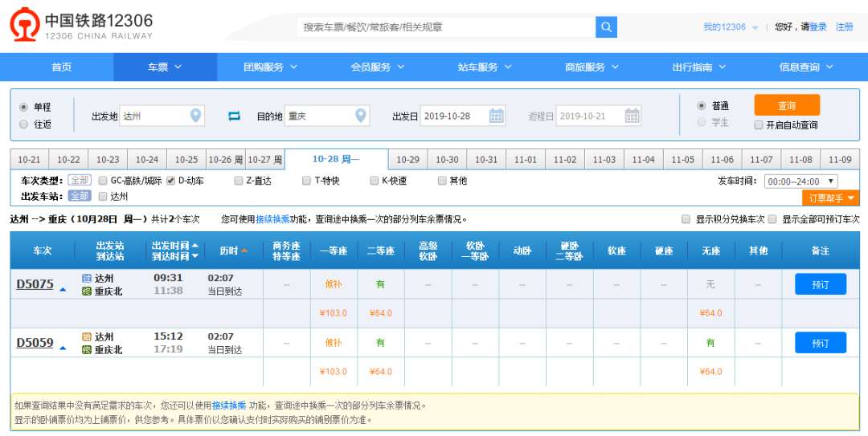The height and width of the screenshot is (436, 868).
Task: Sort by 历时 duration arrow
Action: click(244, 251)
